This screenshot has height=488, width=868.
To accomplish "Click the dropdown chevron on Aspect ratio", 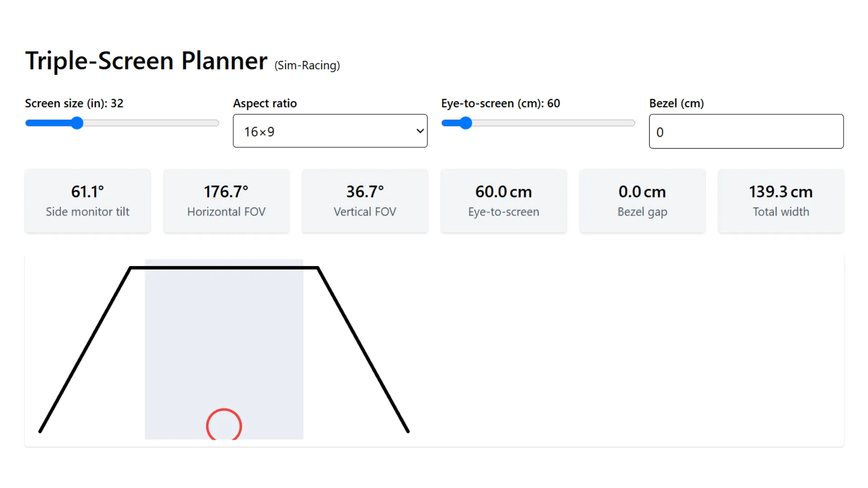I will (x=420, y=131).
